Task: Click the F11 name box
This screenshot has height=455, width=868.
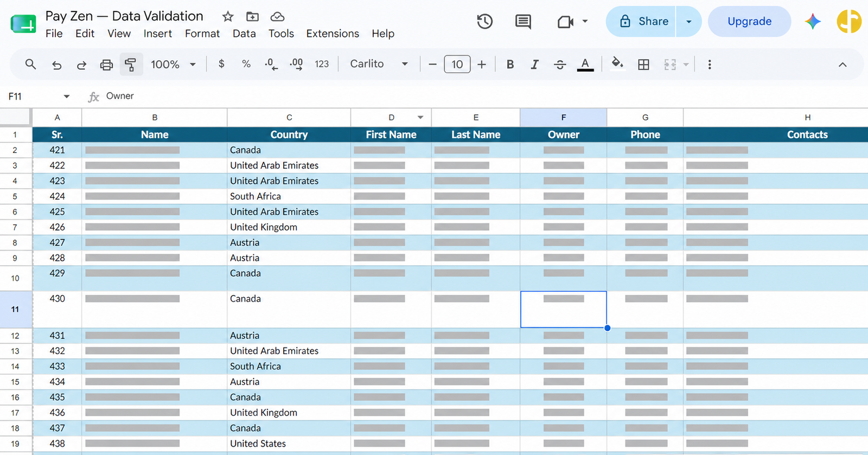Action: [33, 97]
